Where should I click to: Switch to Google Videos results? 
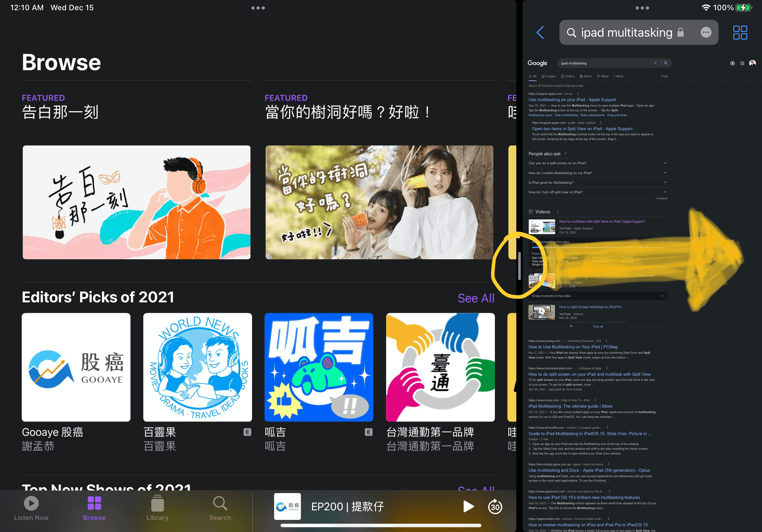(568, 76)
